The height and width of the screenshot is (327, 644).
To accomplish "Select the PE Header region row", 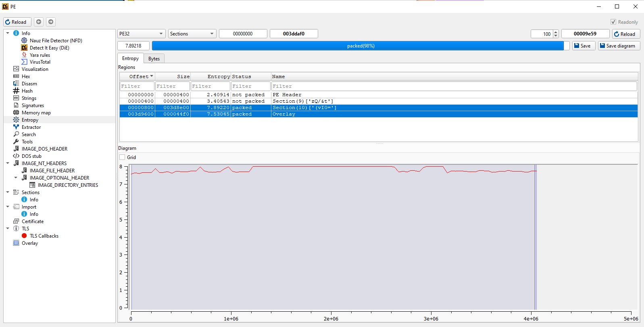I will [x=379, y=95].
